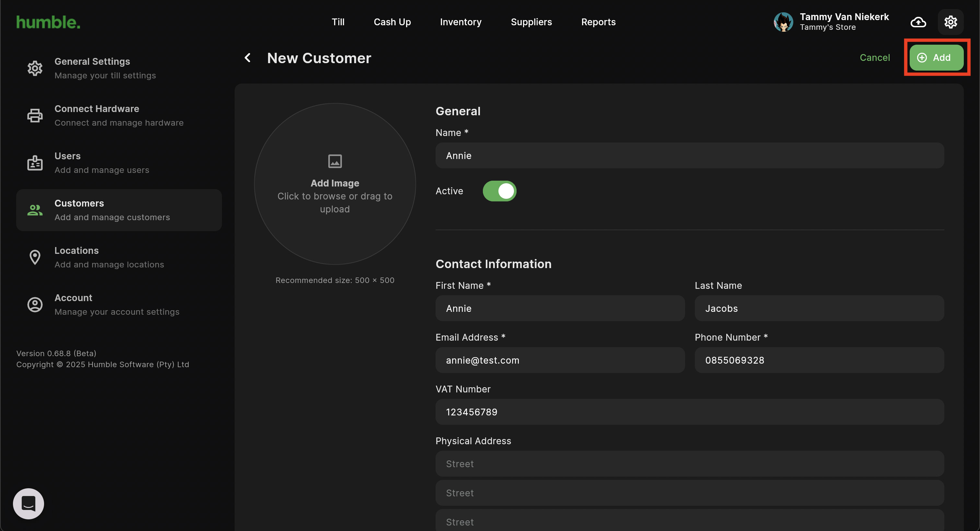
Task: Open the chat support widget
Action: (x=29, y=503)
